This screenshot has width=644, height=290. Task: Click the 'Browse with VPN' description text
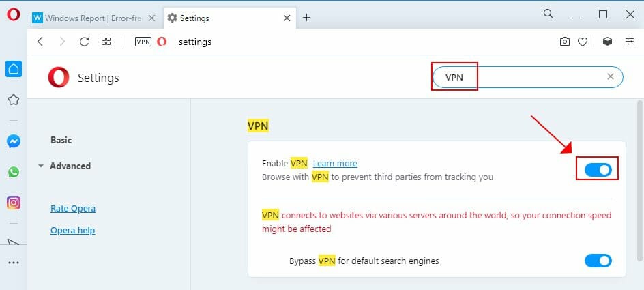click(x=377, y=177)
